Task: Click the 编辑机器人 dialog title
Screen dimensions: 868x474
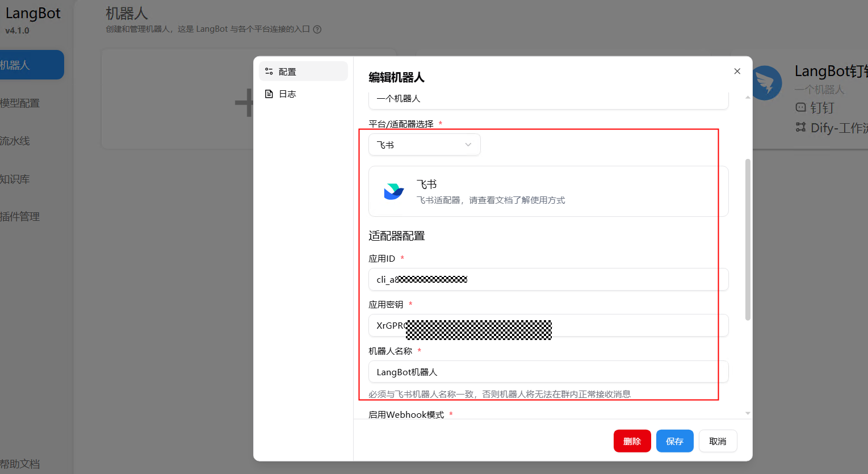Action: [396, 77]
